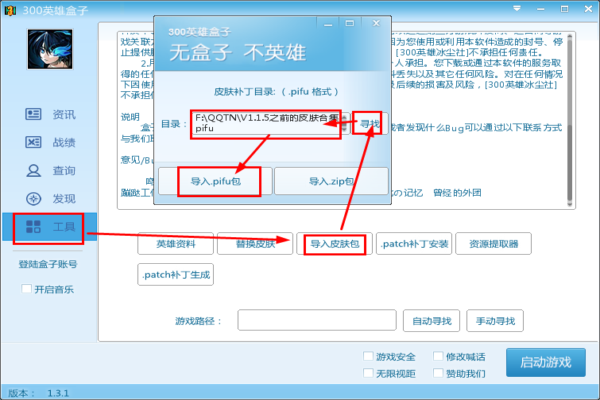Click the 工具 four-squares grid icon

[x=33, y=227]
